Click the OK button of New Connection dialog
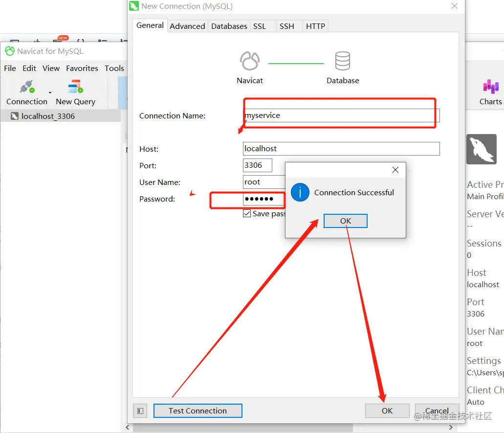The image size is (504, 433). click(x=387, y=411)
